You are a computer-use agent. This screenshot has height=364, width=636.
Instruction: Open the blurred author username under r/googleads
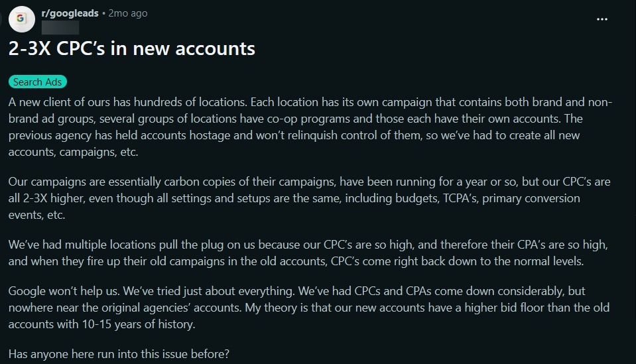[x=60, y=27]
